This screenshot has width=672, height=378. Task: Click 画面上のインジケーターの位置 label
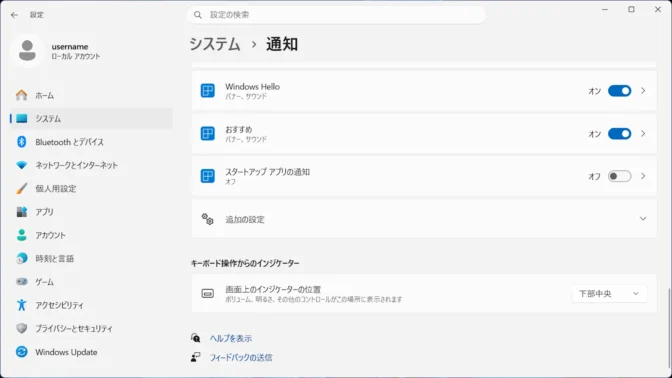[273, 289]
